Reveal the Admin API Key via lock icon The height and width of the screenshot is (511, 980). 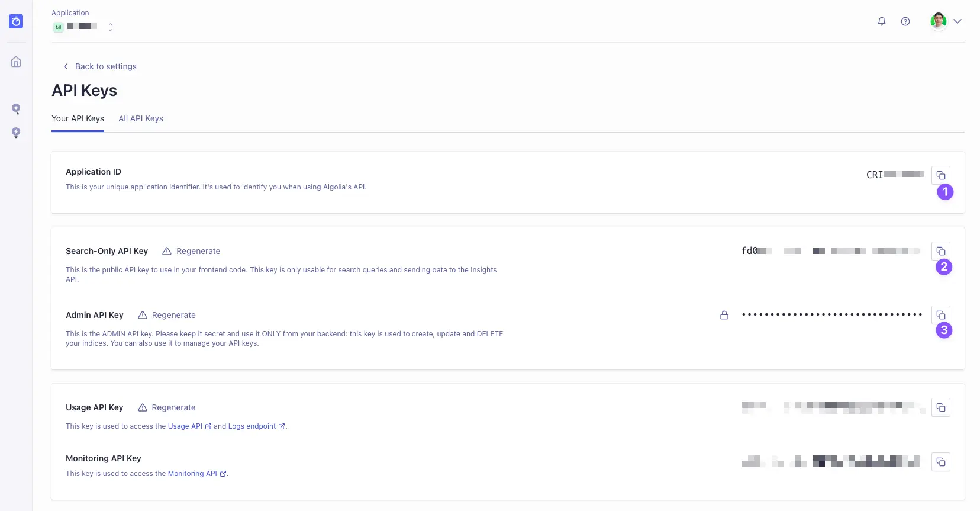724,315
